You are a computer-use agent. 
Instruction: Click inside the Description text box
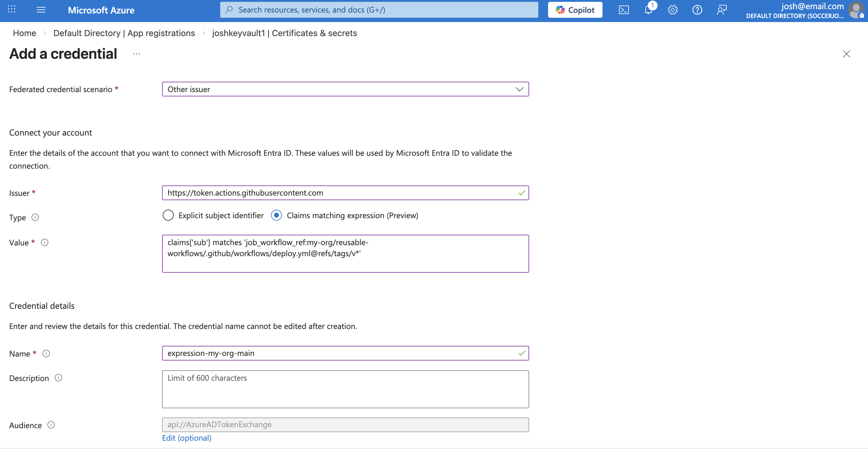(x=345, y=389)
